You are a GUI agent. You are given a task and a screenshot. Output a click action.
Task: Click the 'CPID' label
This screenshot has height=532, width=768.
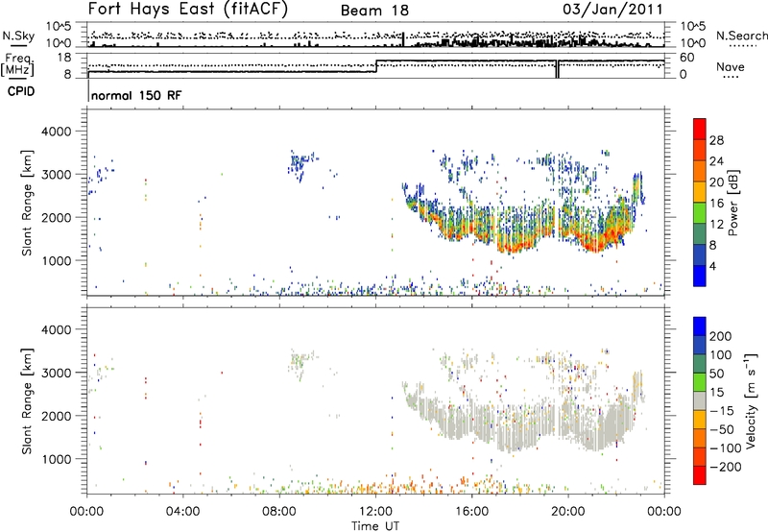coord(21,91)
